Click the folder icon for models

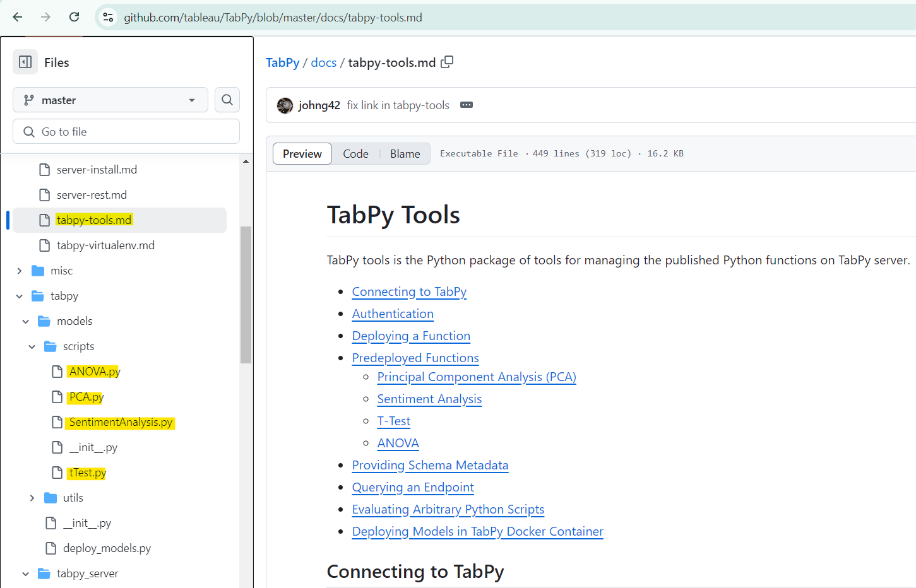pos(44,321)
